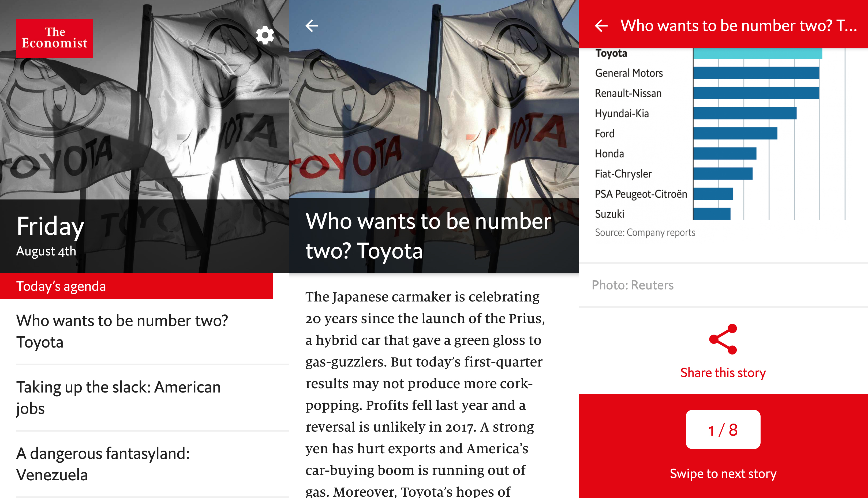The width and height of the screenshot is (868, 498).
Task: Tap the Toyota chart label
Action: [x=611, y=53]
